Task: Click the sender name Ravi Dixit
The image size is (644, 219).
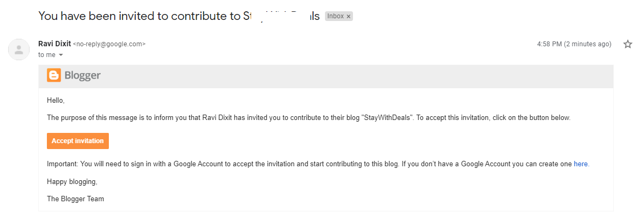Action: [x=54, y=44]
